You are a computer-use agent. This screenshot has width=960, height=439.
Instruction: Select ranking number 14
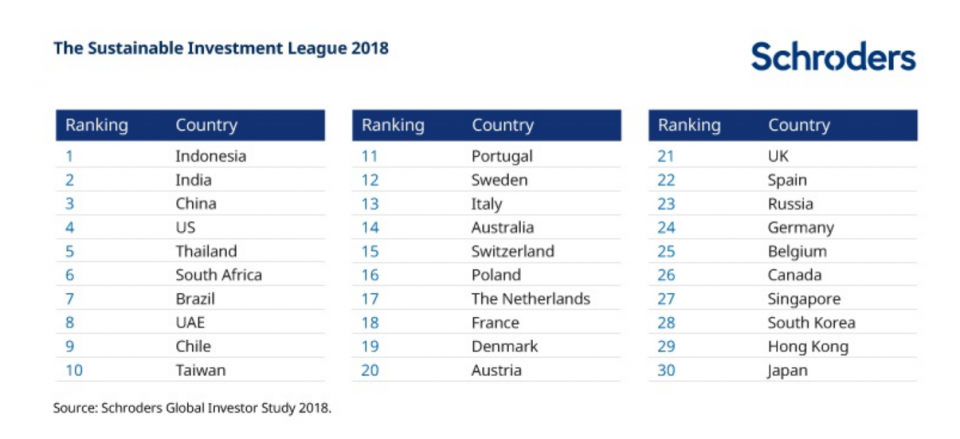371,227
